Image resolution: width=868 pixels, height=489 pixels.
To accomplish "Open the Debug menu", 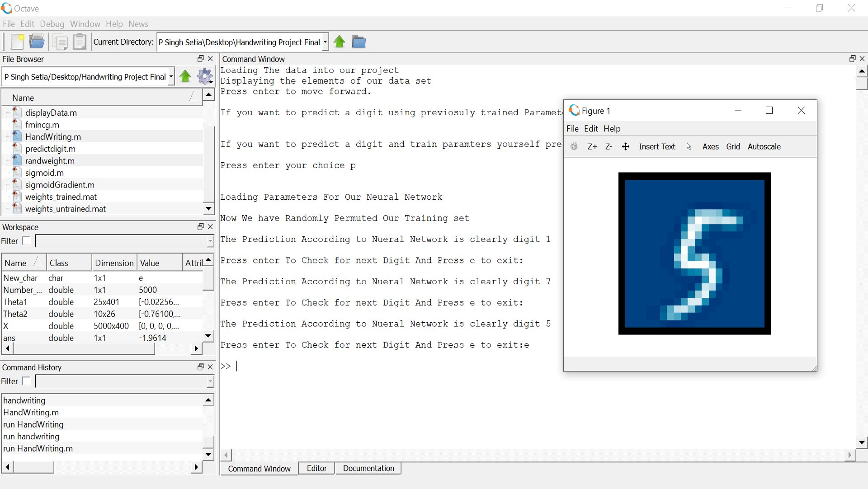I will pos(52,24).
